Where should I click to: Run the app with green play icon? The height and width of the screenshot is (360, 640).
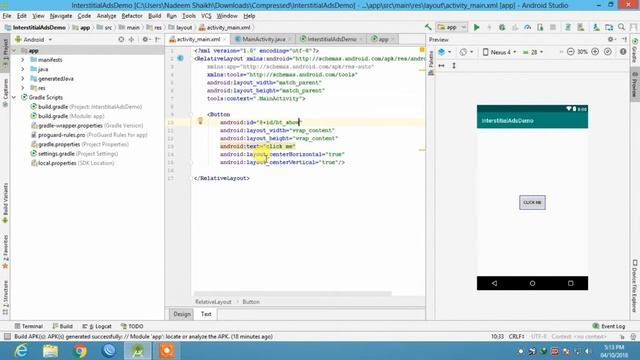pos(476,27)
